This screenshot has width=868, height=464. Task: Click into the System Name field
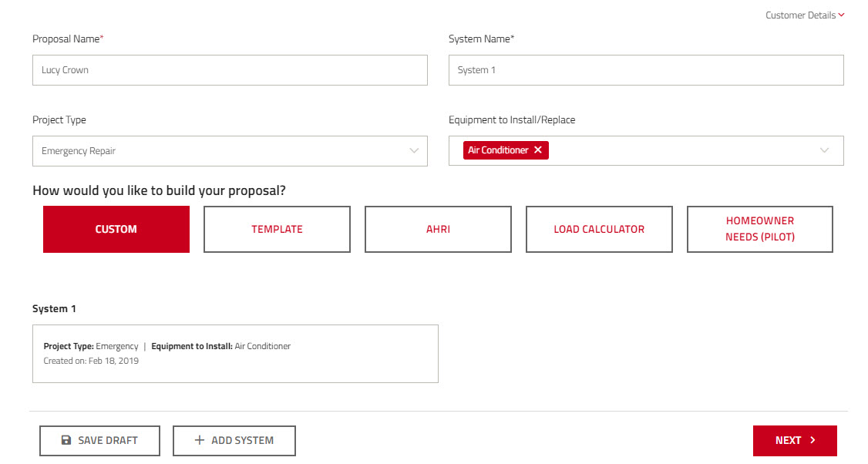point(646,70)
